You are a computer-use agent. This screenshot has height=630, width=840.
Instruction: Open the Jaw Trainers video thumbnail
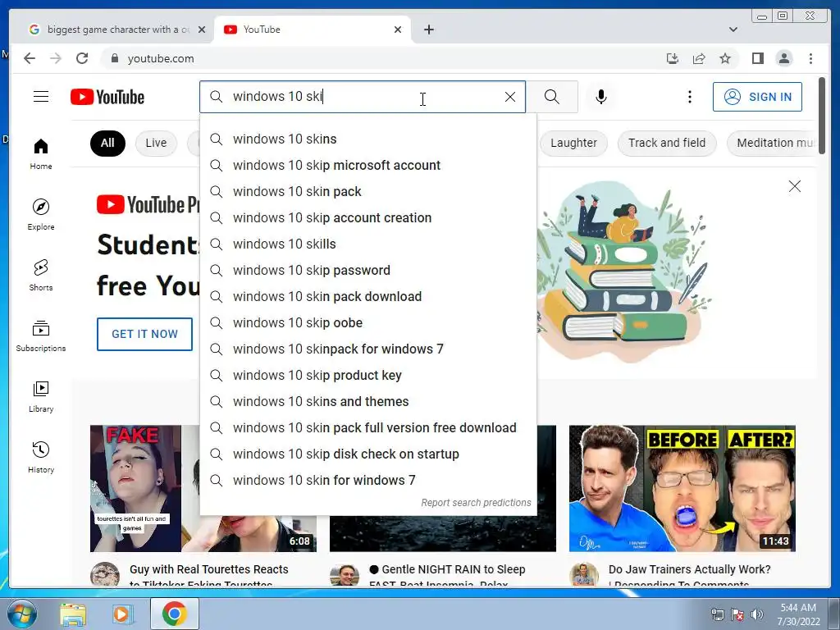pyautogui.click(x=682, y=489)
